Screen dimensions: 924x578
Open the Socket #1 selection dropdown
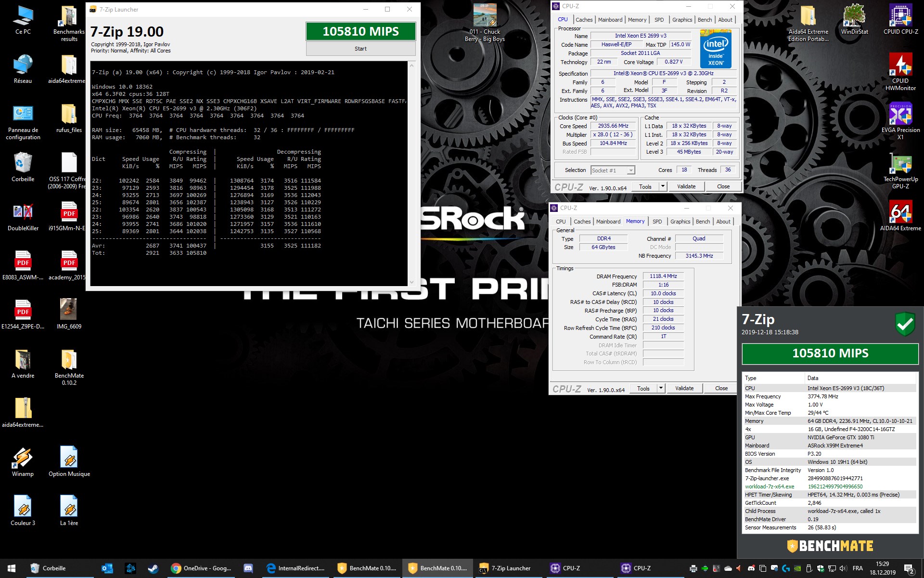[x=613, y=170]
